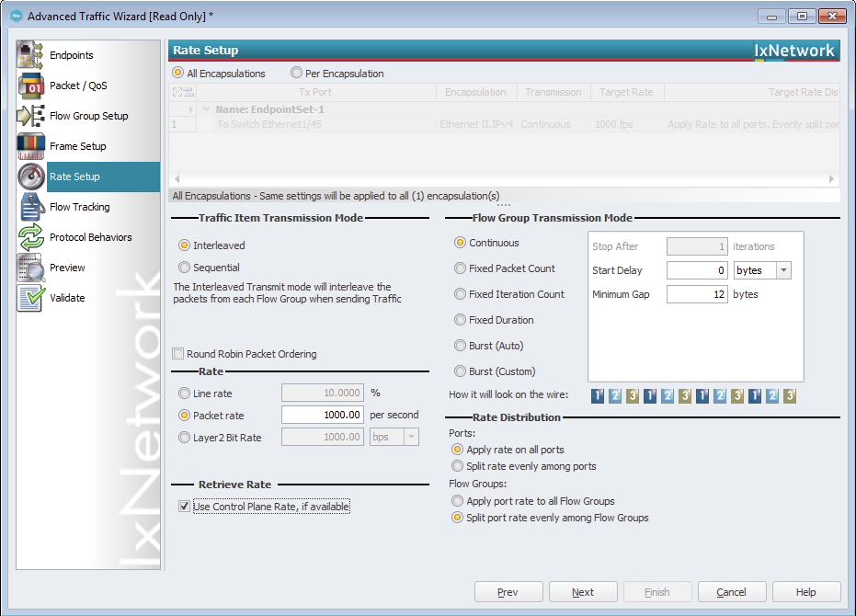Select the Flow Tracking icon
Image resolution: width=856 pixels, height=616 pixels.
pos(31,207)
